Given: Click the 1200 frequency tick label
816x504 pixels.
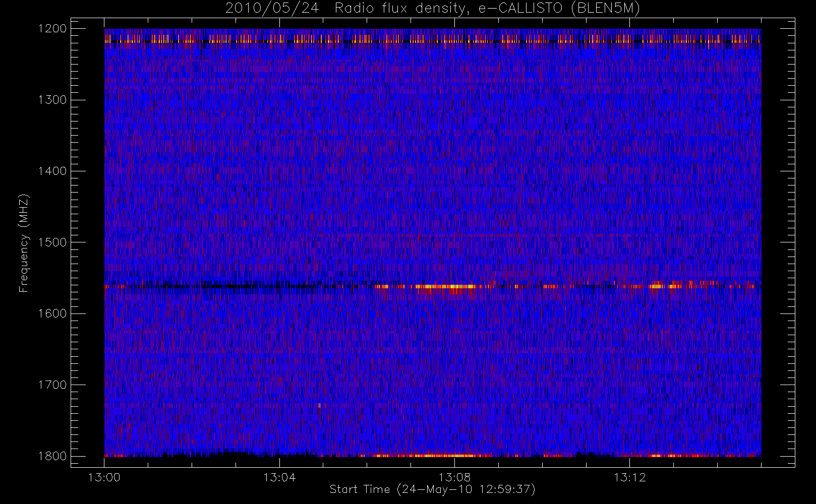Looking at the screenshot, I should 52,29.
